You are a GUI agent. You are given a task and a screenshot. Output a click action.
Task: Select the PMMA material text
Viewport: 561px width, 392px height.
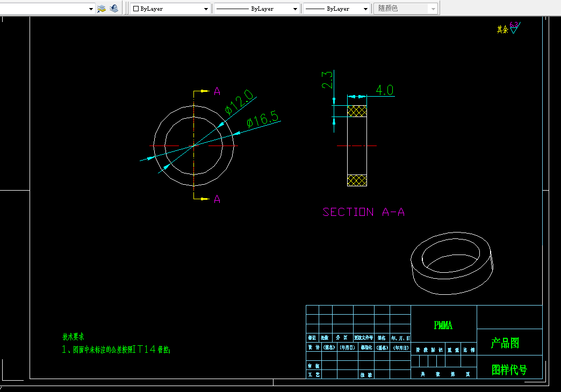[x=443, y=325]
